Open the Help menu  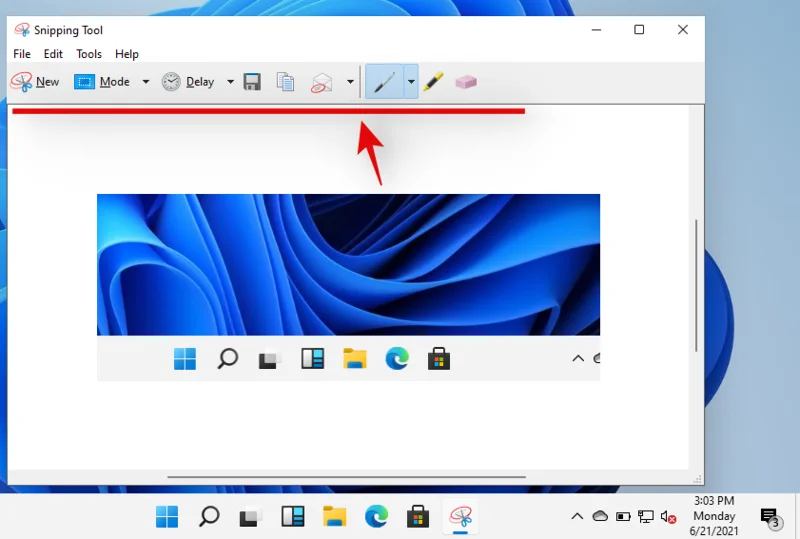pyautogui.click(x=127, y=54)
